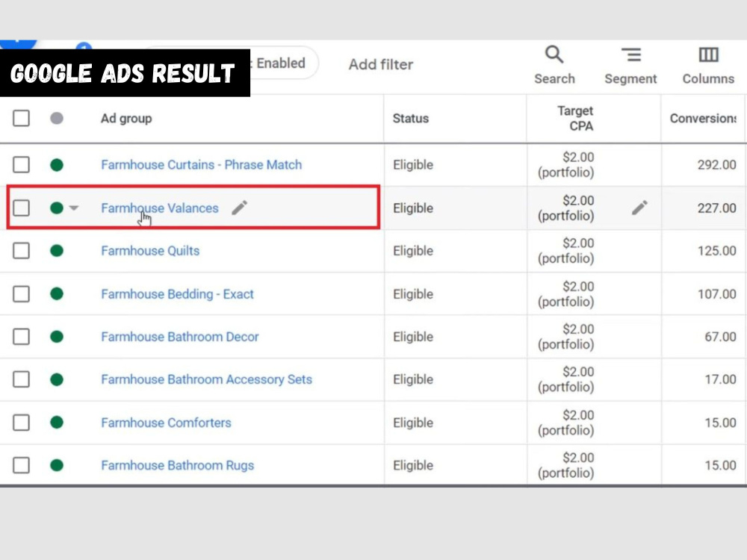Click the Add filter field
This screenshot has height=560, width=747.
[381, 64]
